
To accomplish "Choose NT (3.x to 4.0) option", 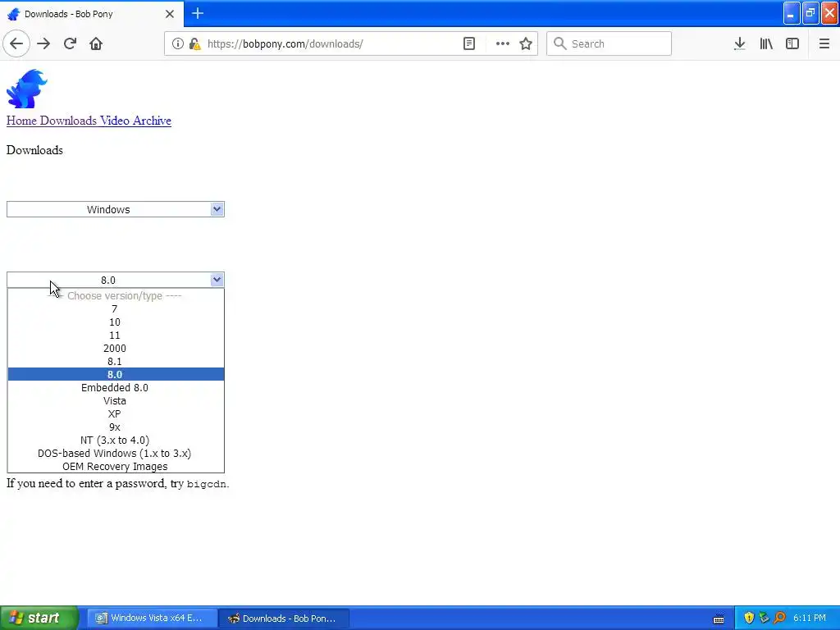I will tap(115, 441).
